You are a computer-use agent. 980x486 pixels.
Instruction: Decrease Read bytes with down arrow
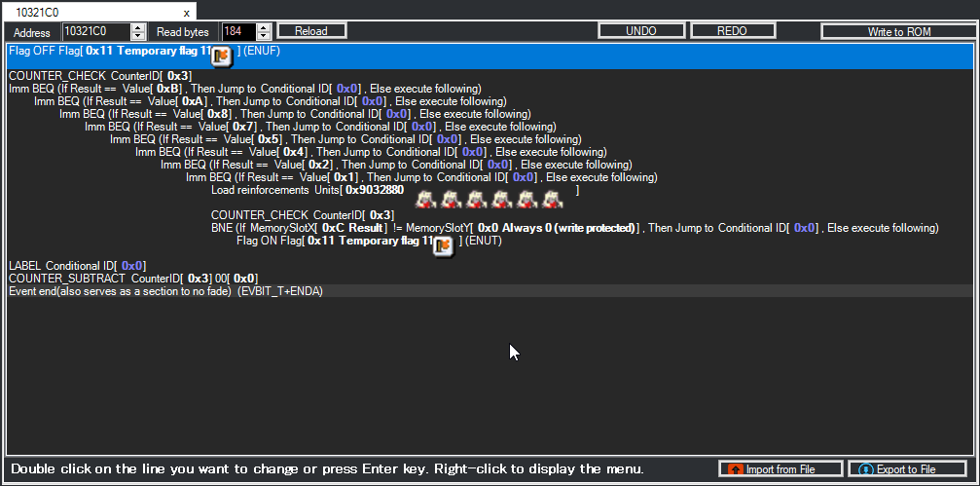(x=265, y=36)
